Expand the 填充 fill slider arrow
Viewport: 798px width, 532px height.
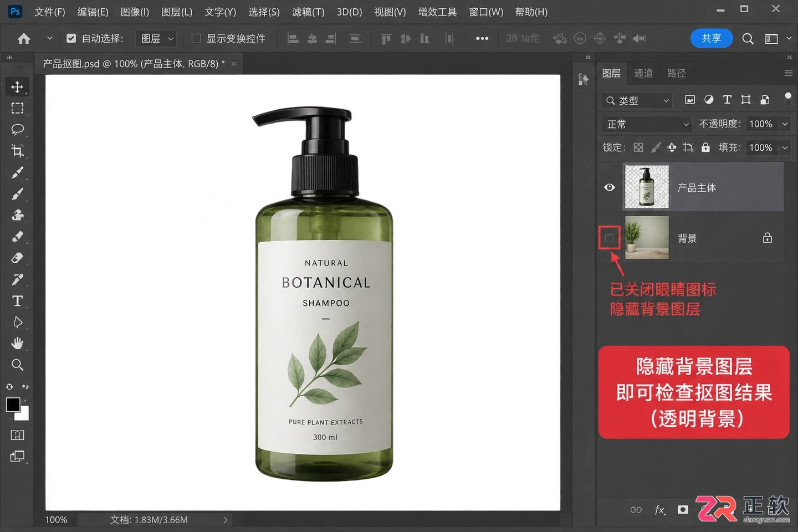coord(785,147)
